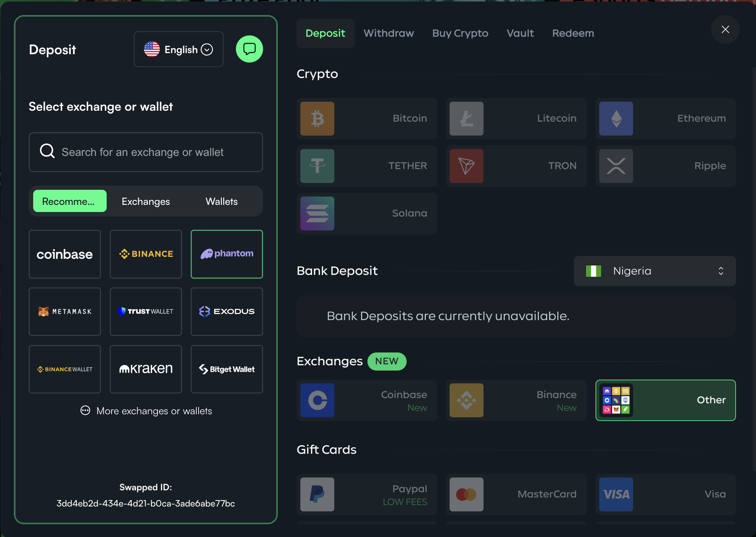
Task: Click More exchanges or wallets link
Action: [146, 411]
